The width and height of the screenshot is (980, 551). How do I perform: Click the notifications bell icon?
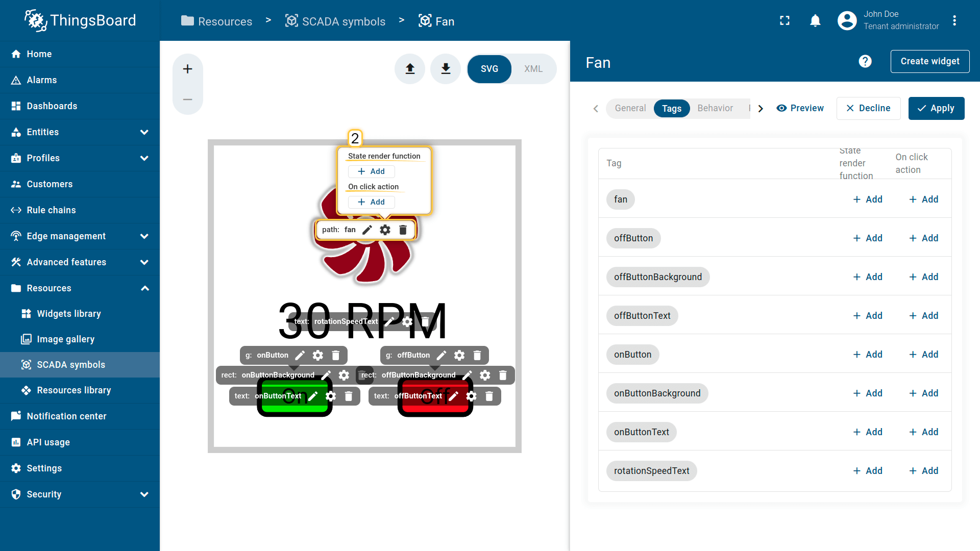[815, 21]
